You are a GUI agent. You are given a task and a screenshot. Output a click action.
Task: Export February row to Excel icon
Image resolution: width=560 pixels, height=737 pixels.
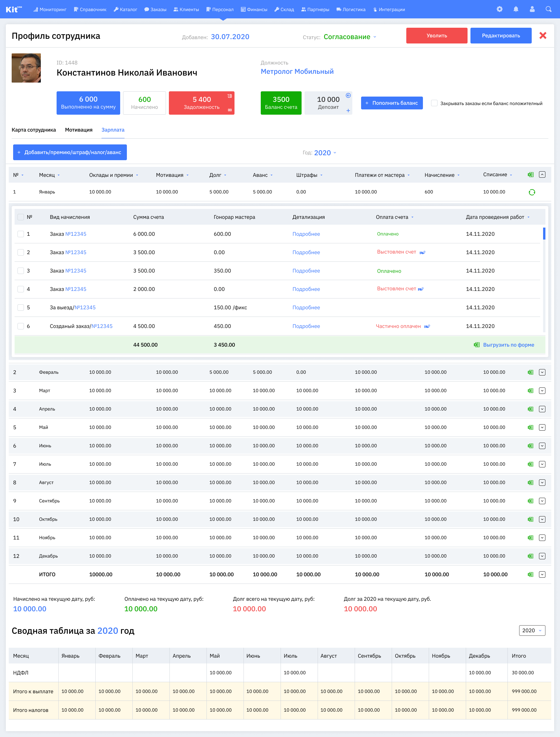[530, 372]
